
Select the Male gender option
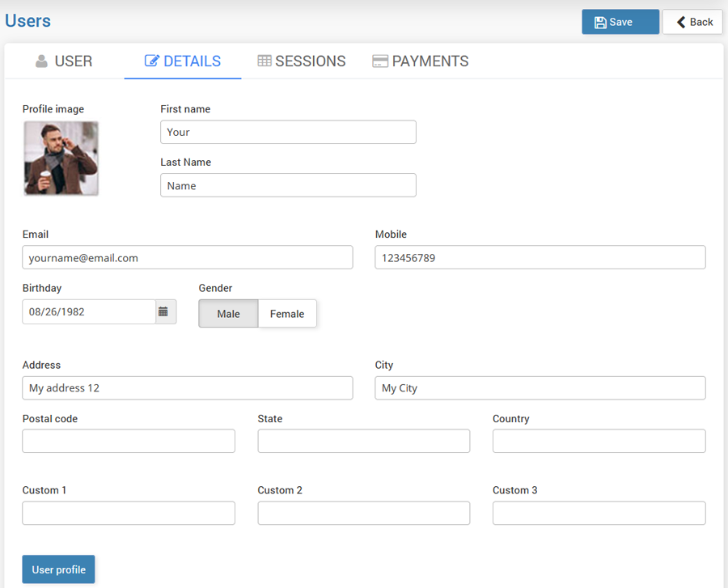tap(228, 314)
